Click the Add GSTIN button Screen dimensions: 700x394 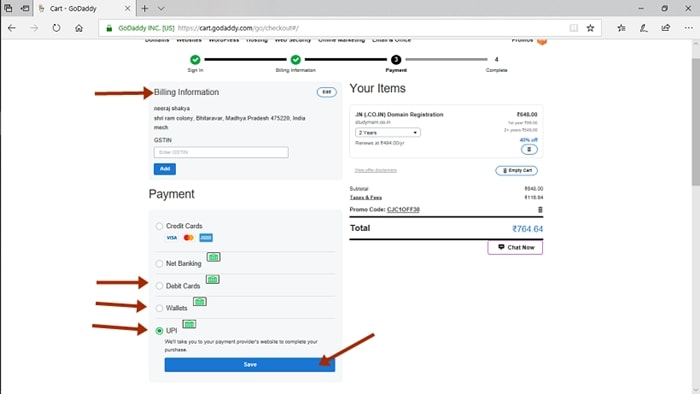tap(165, 169)
